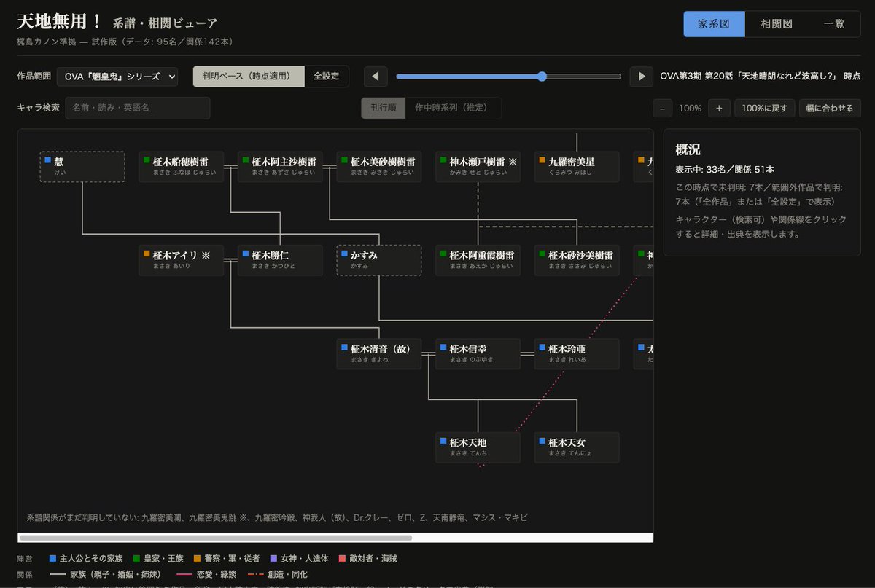Click the blue 主人公とその家族 legend swatch
This screenshot has width=875, height=588.
pos(52,559)
